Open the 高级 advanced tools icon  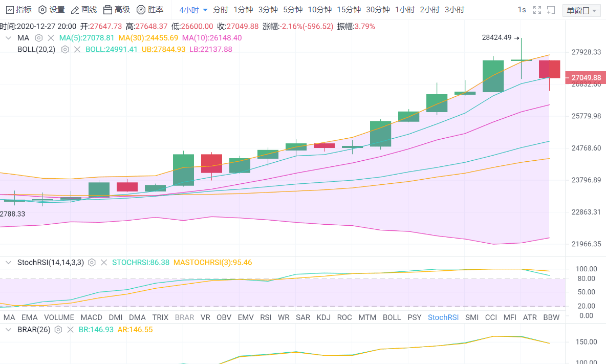(x=107, y=10)
